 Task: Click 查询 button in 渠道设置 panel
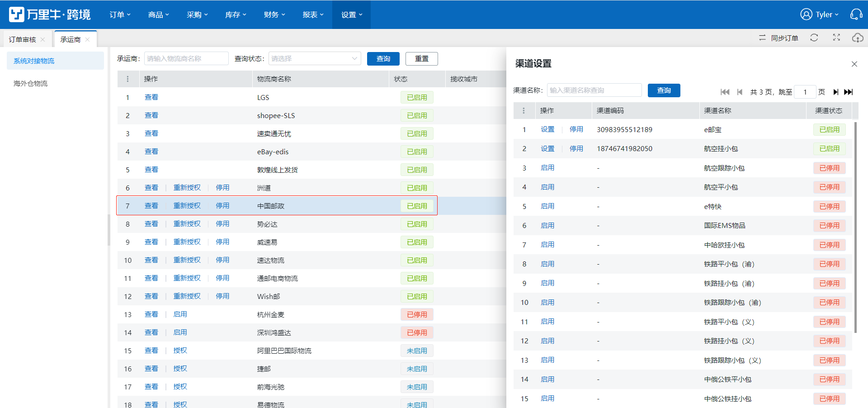point(664,90)
